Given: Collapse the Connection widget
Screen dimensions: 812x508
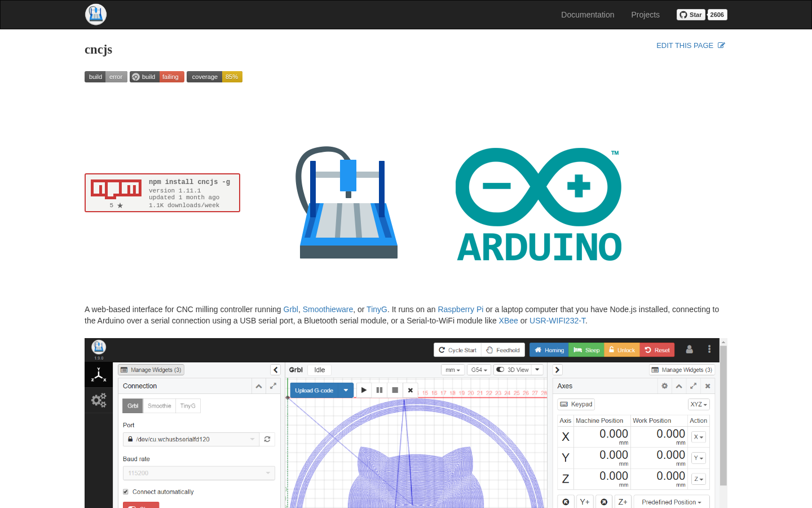Looking at the screenshot, I should 259,386.
